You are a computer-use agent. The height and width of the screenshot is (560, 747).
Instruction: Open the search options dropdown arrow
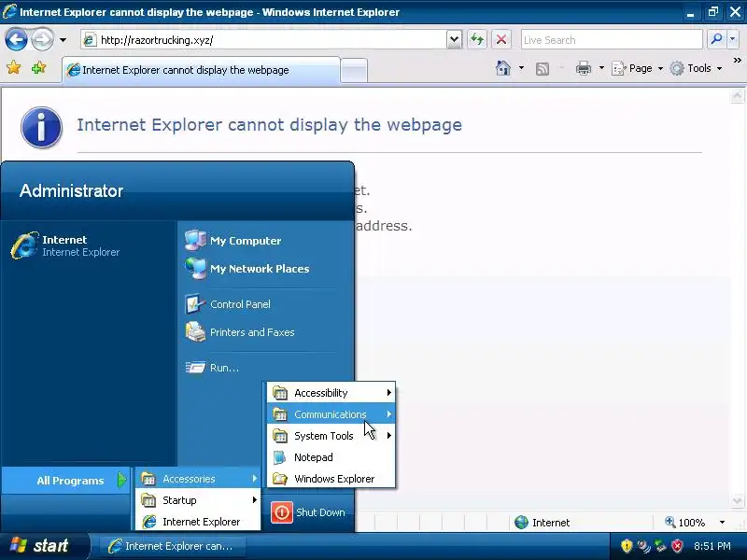[x=733, y=39]
